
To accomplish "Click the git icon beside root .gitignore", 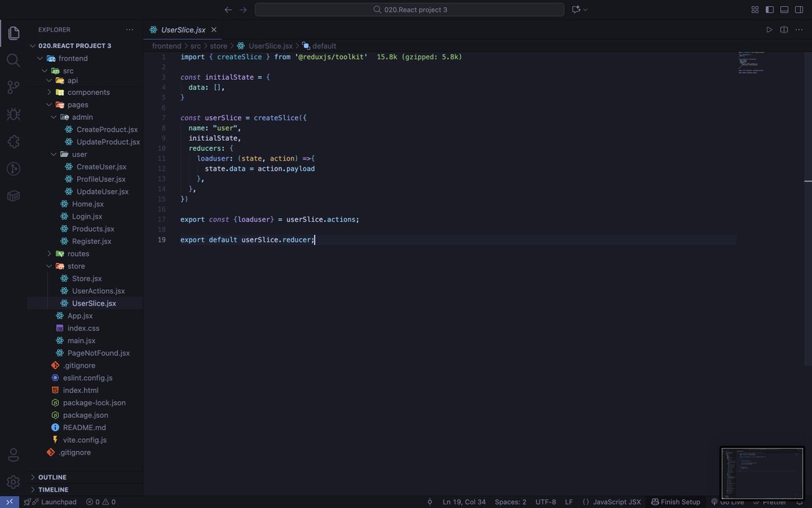I will [51, 452].
